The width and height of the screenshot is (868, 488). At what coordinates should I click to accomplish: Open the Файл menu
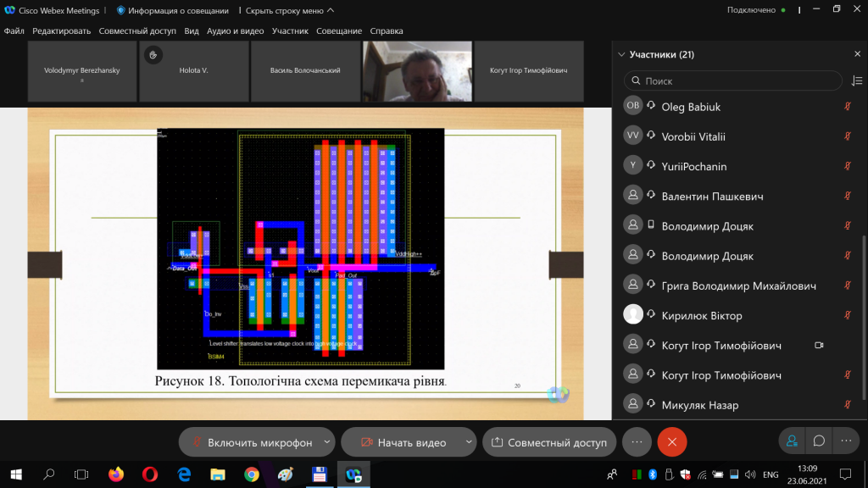[14, 30]
